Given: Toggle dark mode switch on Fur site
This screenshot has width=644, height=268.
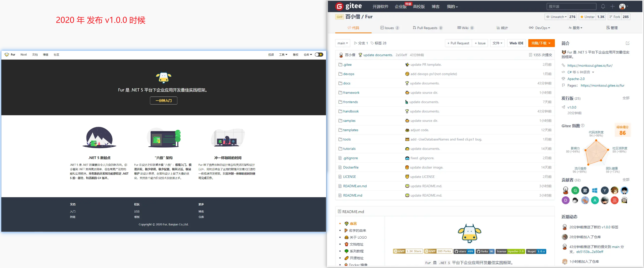Looking at the screenshot, I should pyautogui.click(x=319, y=54).
